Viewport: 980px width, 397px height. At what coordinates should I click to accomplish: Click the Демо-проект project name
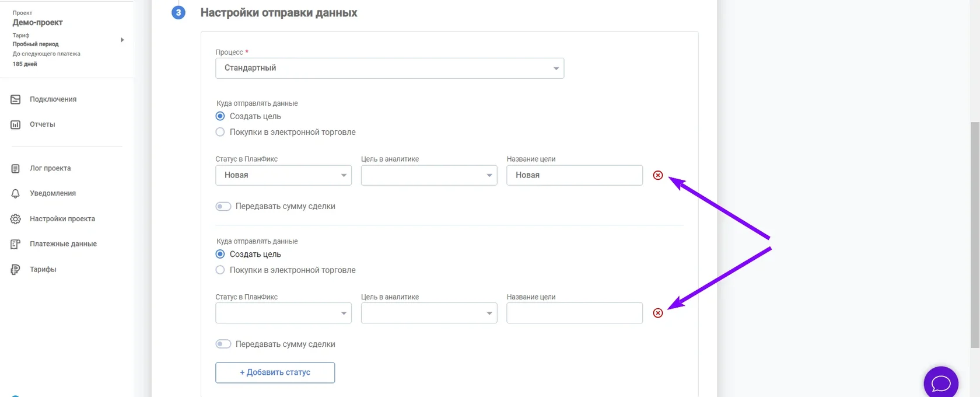point(38,23)
